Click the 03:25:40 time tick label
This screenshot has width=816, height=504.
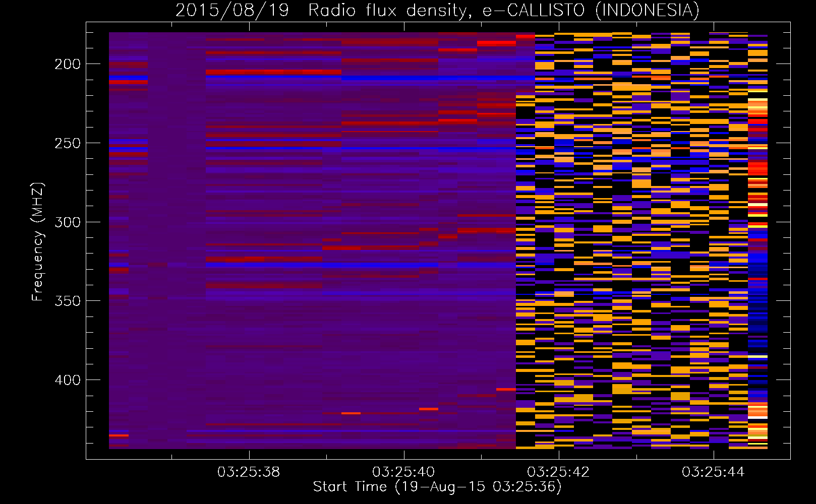403,472
